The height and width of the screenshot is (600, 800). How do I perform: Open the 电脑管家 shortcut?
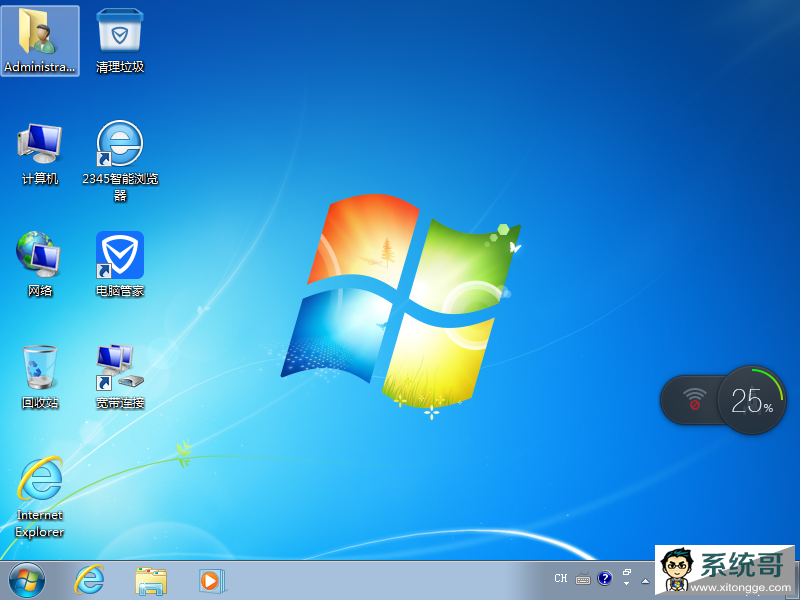click(x=120, y=264)
